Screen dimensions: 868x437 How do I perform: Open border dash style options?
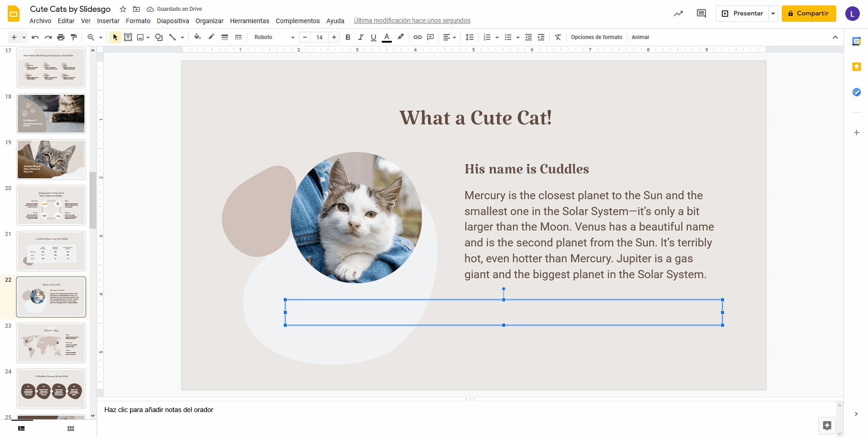coord(238,37)
